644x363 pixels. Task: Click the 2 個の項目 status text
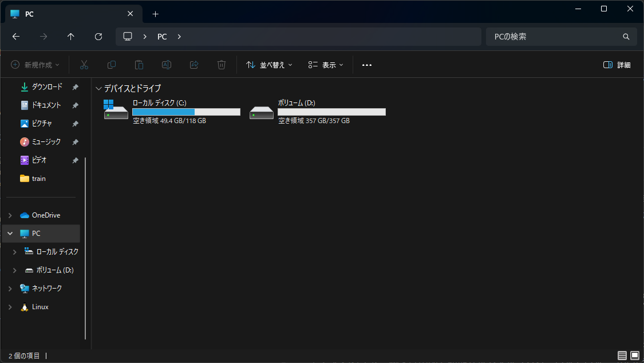click(x=24, y=356)
